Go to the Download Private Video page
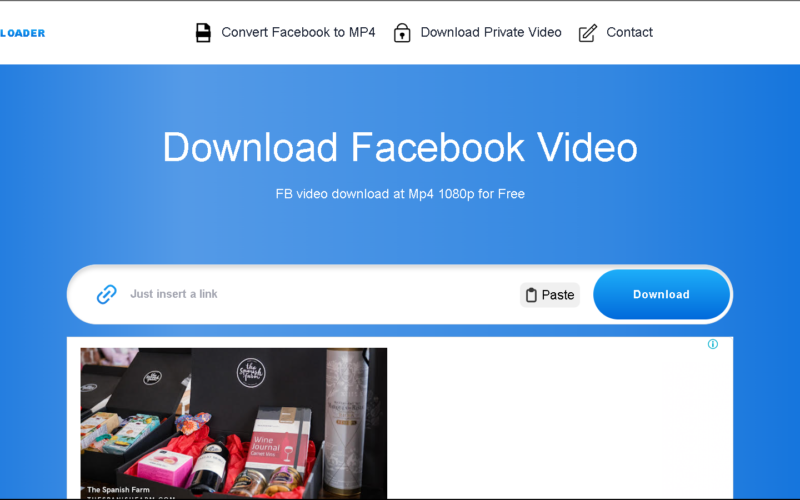This screenshot has height=500, width=800. coord(490,32)
